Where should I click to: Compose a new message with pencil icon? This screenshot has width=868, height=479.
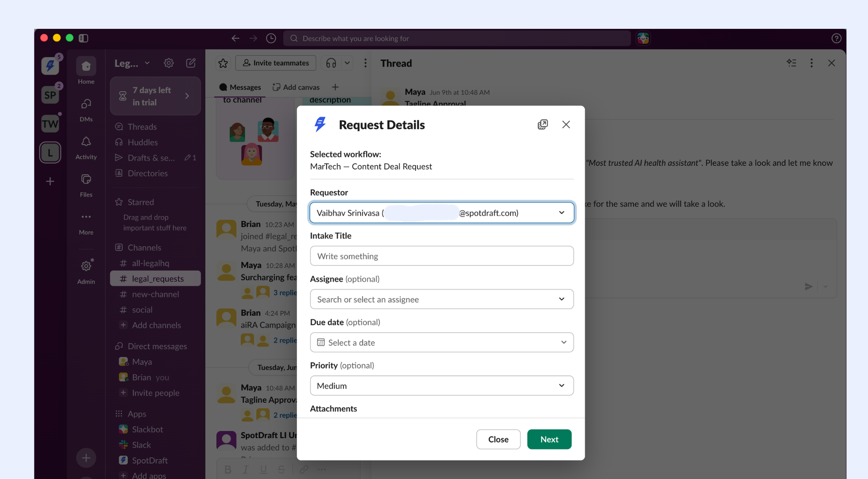click(x=191, y=63)
